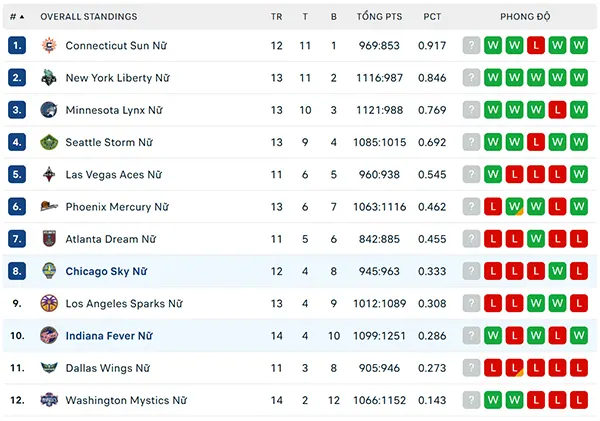Viewport: 600px width, 421px height.
Task: Click the Atlanta Dream team logo
Action: click(49, 239)
